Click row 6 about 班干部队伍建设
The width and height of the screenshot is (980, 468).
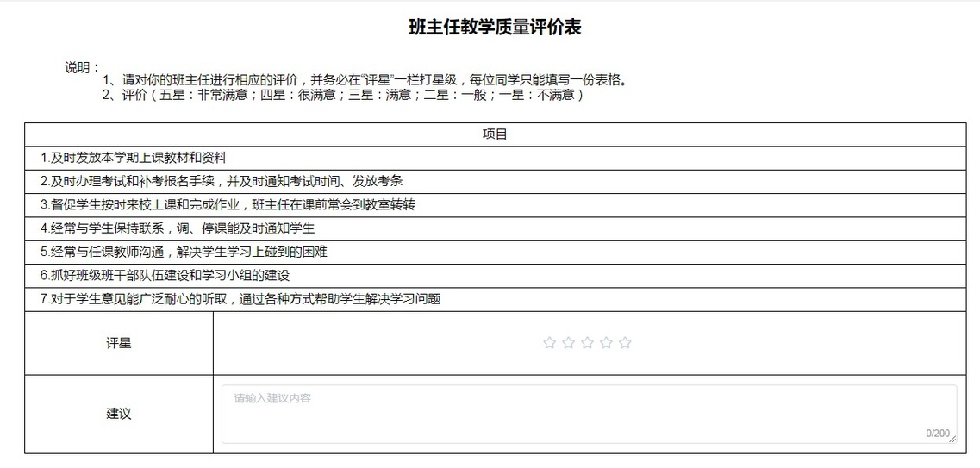pyautogui.click(x=165, y=276)
